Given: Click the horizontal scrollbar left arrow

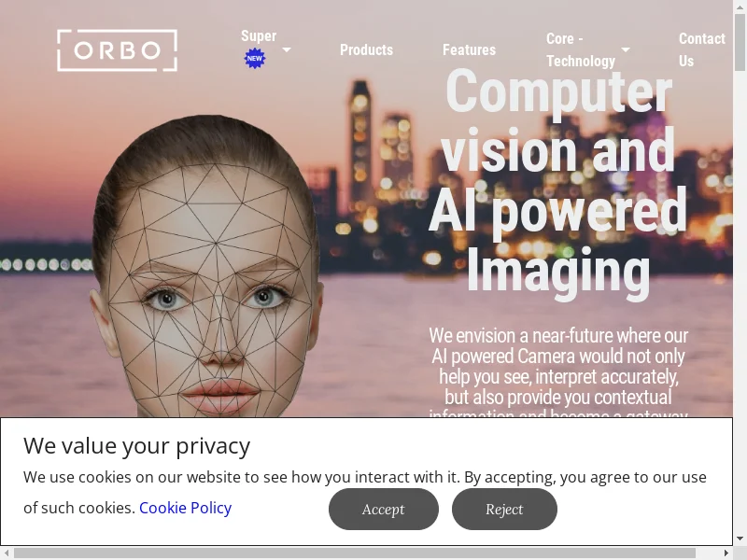Looking at the screenshot, I should pos(7,553).
